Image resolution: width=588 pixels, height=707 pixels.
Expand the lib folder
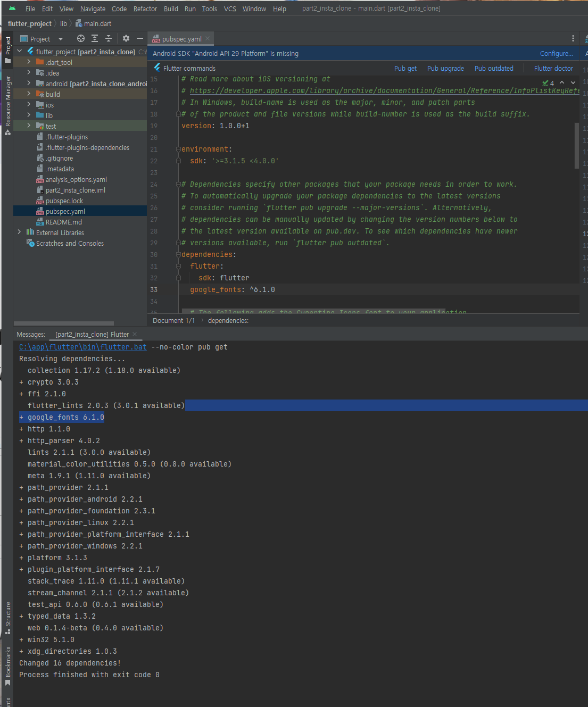tap(29, 115)
